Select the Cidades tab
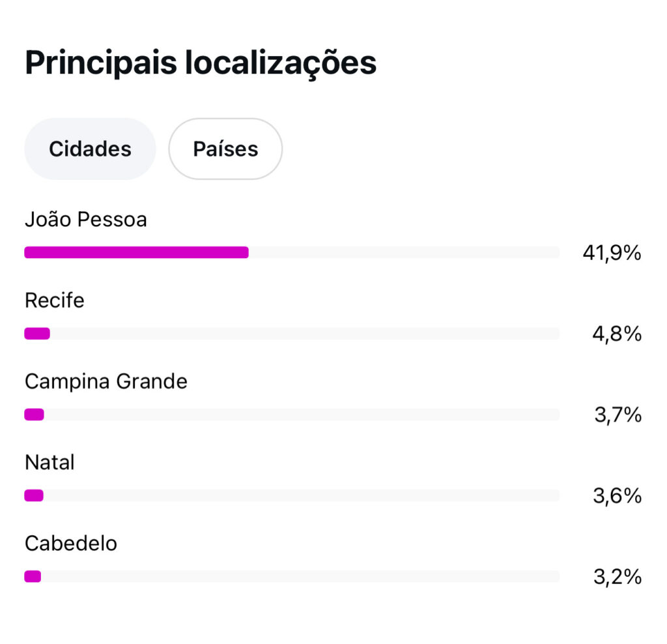This screenshot has height=644, width=667. point(90,149)
